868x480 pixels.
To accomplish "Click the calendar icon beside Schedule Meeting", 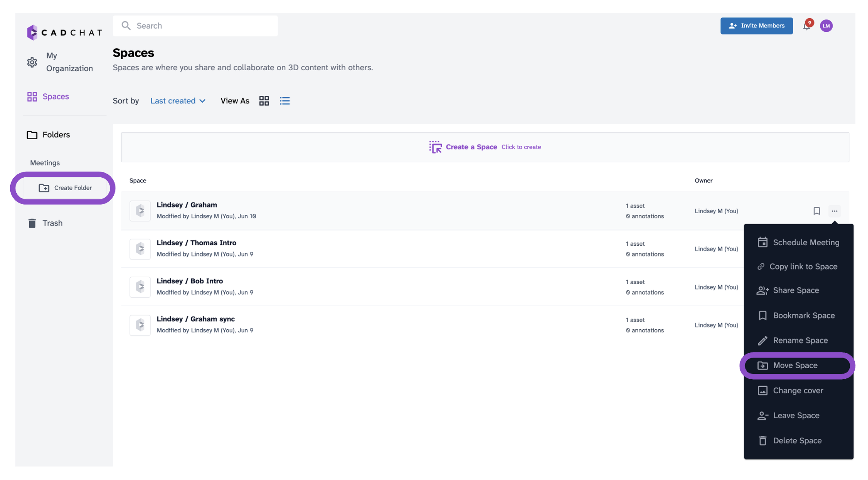I will (762, 242).
